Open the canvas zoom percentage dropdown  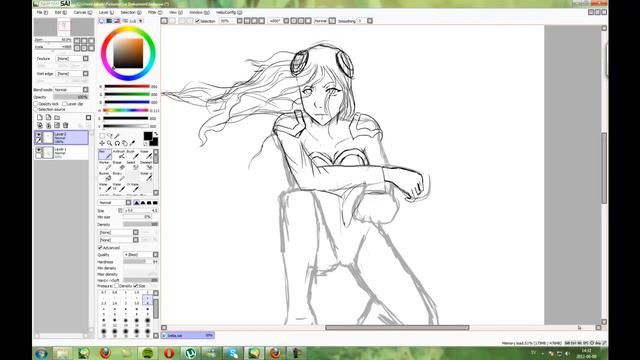tap(240, 21)
